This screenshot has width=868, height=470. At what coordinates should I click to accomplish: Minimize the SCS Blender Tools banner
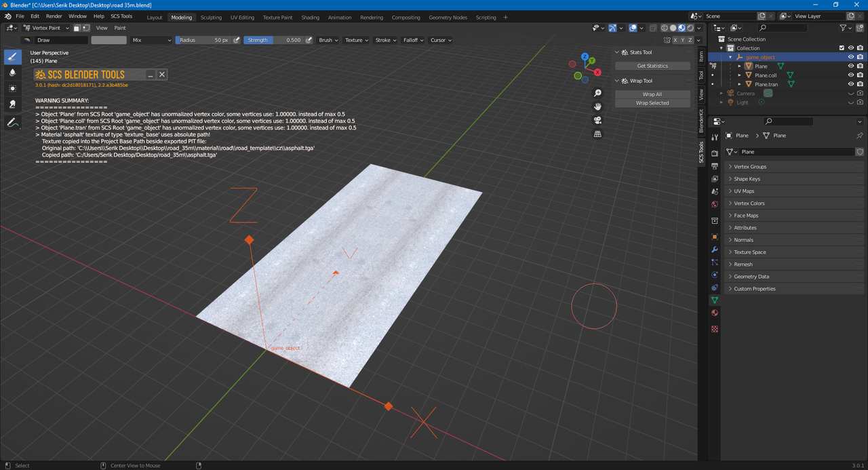151,75
